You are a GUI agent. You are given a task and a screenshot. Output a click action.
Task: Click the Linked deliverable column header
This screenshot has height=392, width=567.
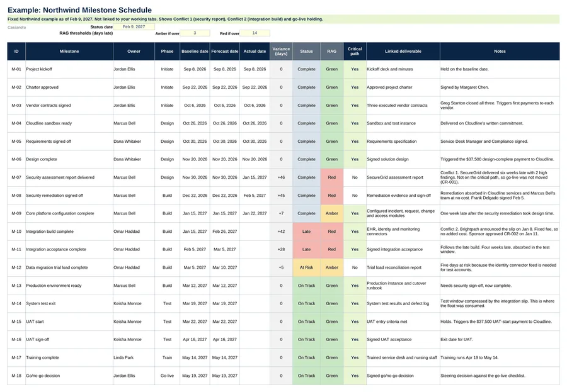click(x=403, y=52)
